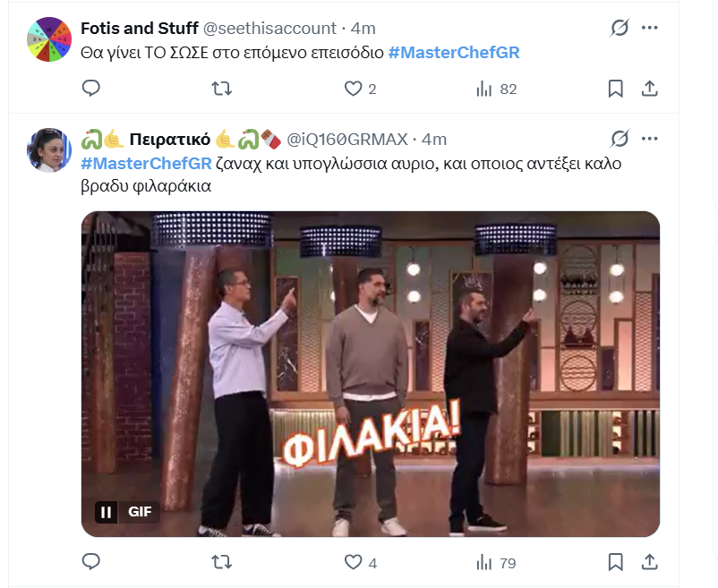Open more options on Fotis tweet
This screenshot has height=588, width=718.
[x=651, y=29]
